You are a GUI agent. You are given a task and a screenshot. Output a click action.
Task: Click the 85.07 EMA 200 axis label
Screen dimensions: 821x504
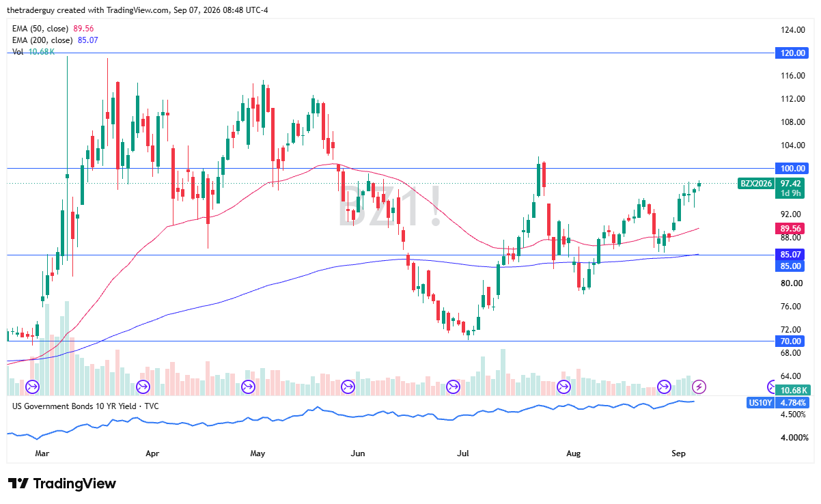pyautogui.click(x=791, y=255)
